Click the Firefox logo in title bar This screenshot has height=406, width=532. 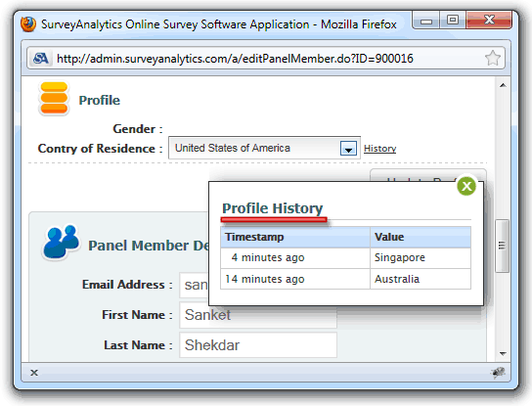28,24
